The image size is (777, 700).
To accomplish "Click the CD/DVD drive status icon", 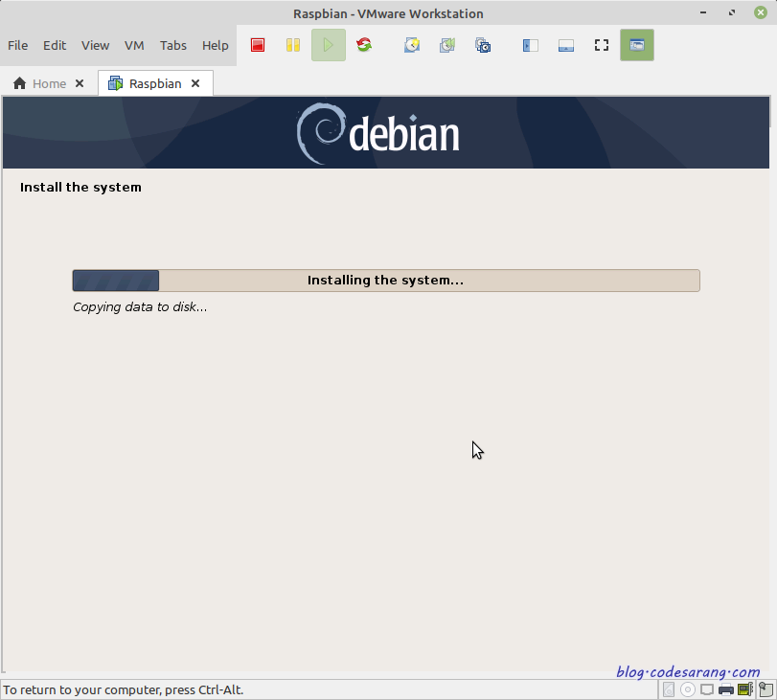I will [x=687, y=689].
